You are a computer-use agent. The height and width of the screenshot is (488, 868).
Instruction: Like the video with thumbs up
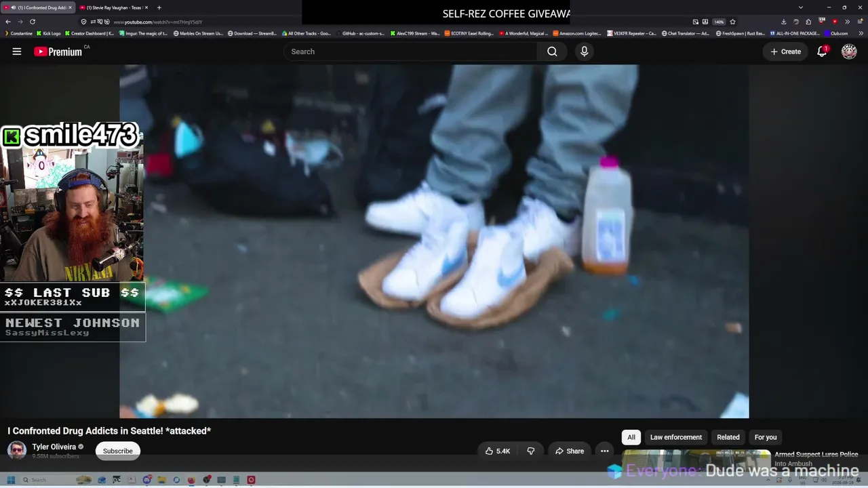point(498,451)
